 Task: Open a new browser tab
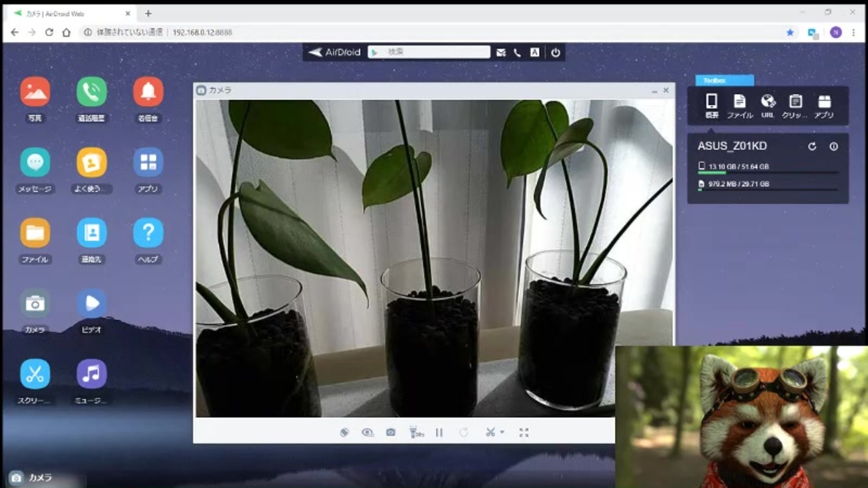(x=148, y=13)
